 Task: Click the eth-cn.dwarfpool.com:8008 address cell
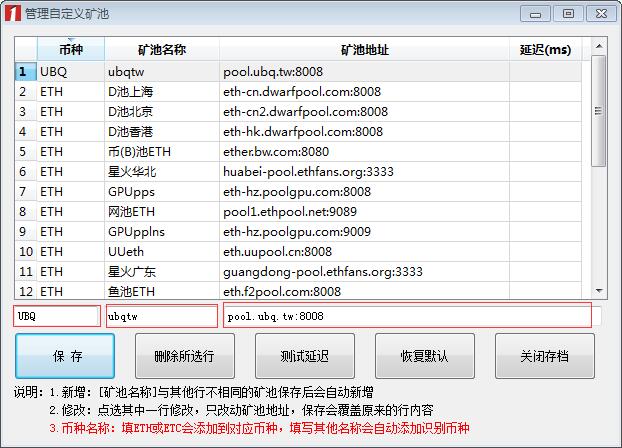[x=365, y=92]
